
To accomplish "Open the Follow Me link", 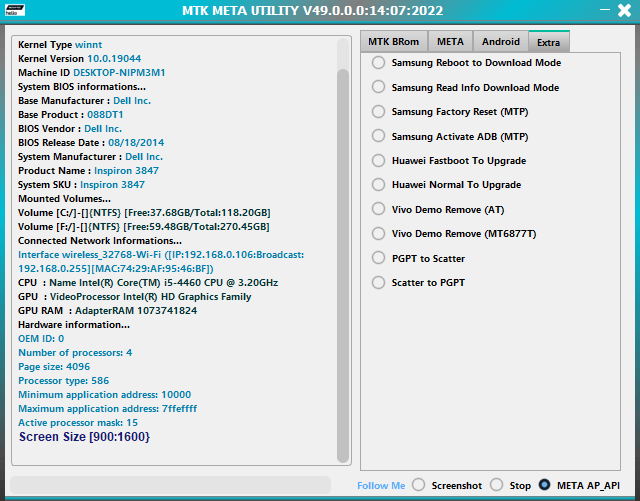I will (x=381, y=485).
